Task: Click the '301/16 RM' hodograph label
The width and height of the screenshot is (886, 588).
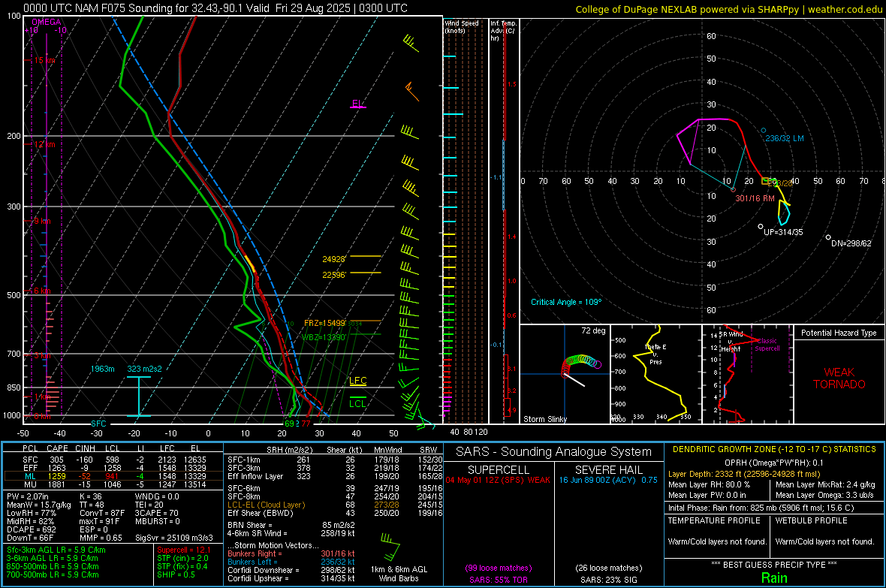Action: (755, 198)
